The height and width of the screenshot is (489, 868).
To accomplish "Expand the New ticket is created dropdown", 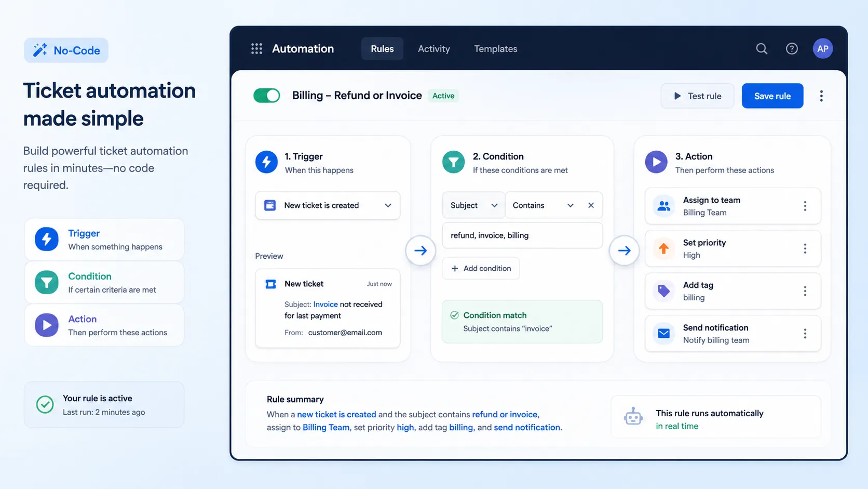I will pyautogui.click(x=328, y=205).
